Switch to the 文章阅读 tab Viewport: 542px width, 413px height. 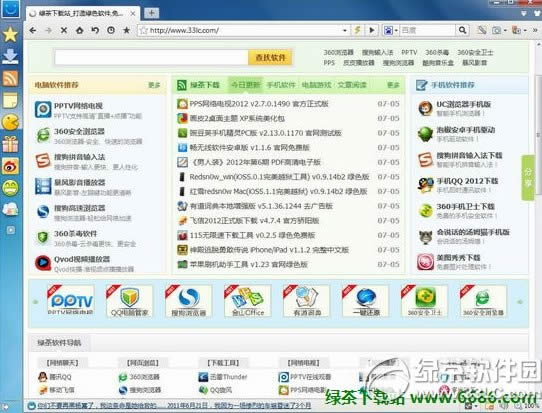pos(352,85)
